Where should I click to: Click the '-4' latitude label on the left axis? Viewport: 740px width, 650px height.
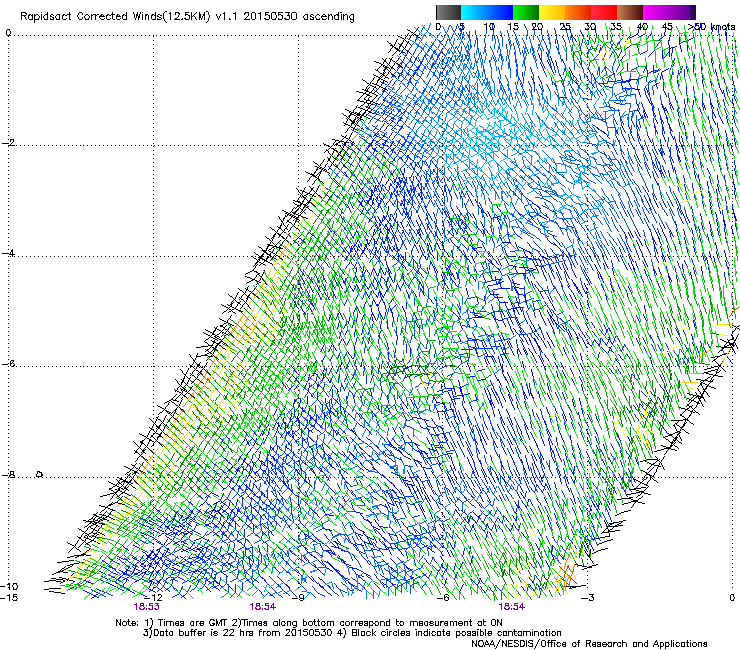(x=8, y=253)
